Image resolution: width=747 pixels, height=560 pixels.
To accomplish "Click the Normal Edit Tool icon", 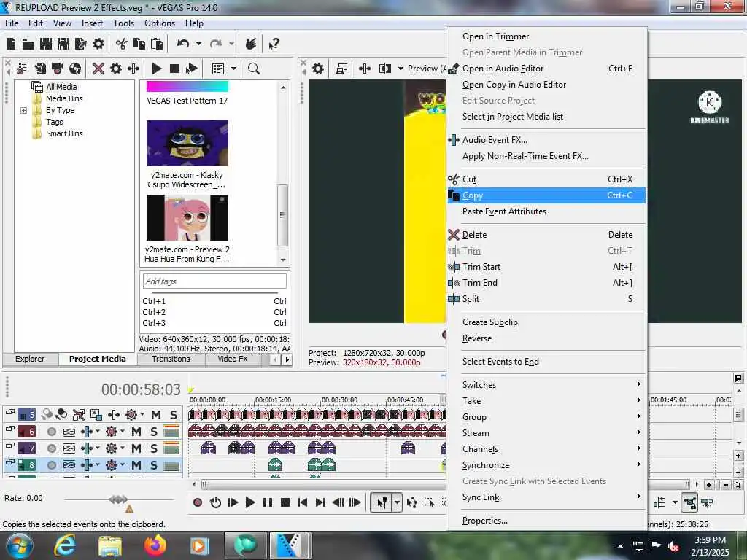I will 382,502.
